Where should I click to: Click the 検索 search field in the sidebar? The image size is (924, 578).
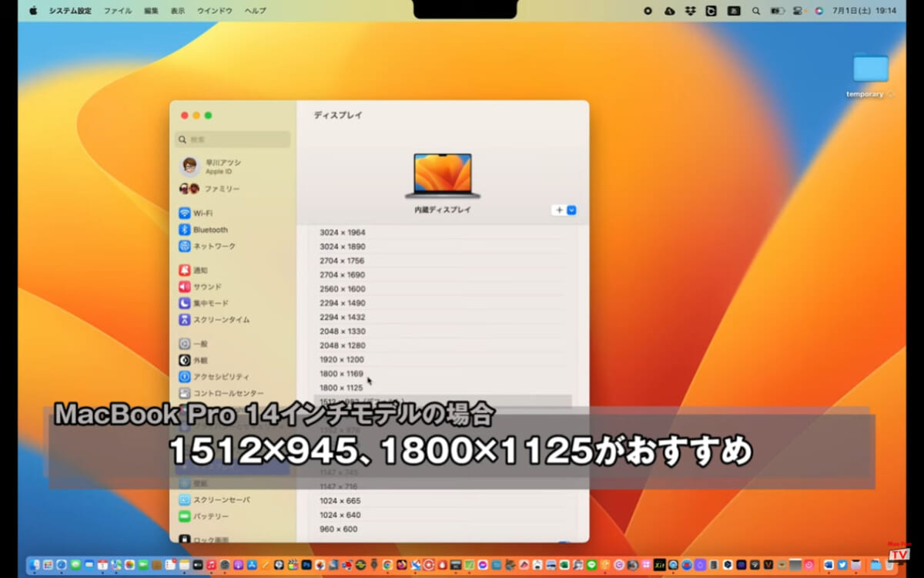[x=233, y=139]
